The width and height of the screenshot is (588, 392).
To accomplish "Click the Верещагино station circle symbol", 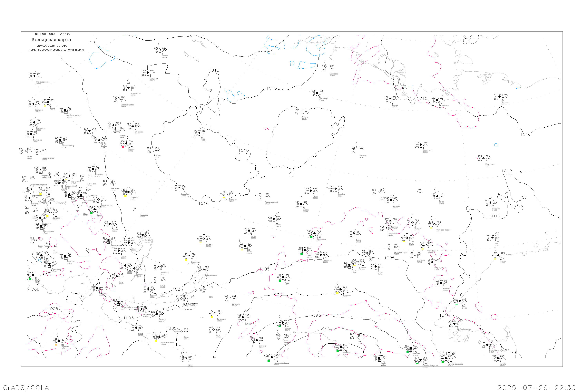I will click(129, 88).
